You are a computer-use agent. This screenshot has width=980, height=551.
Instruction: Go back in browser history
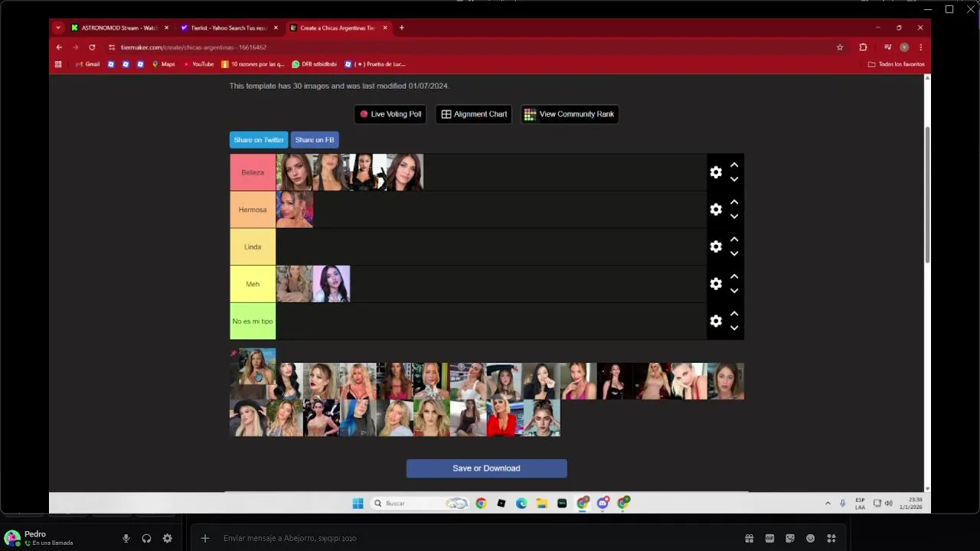(59, 47)
